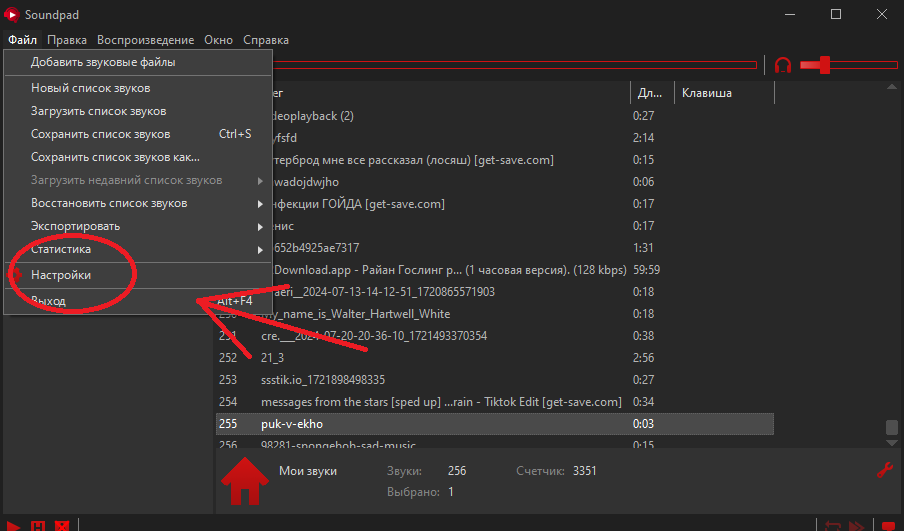904x531 pixels.
Task: Open the Файл menu
Action: click(22, 40)
